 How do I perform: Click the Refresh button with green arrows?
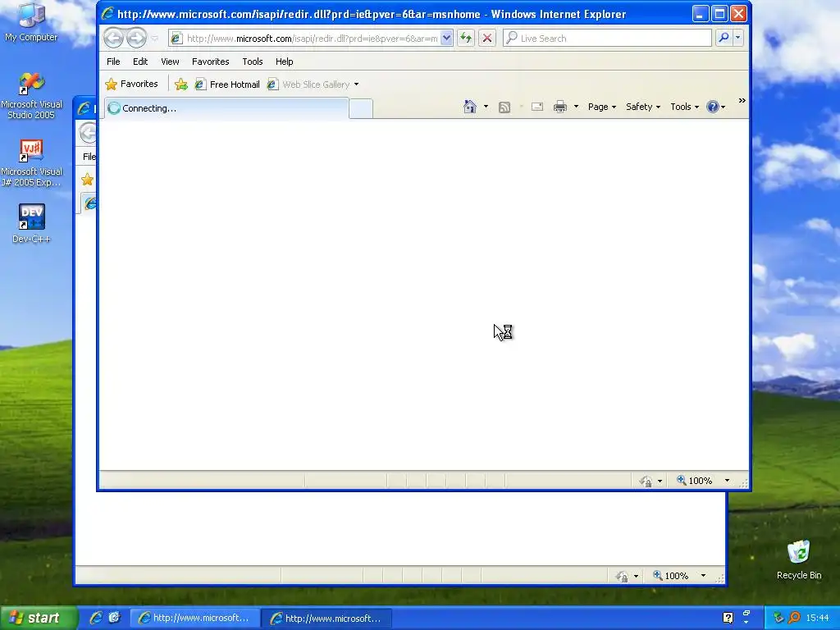tap(466, 38)
